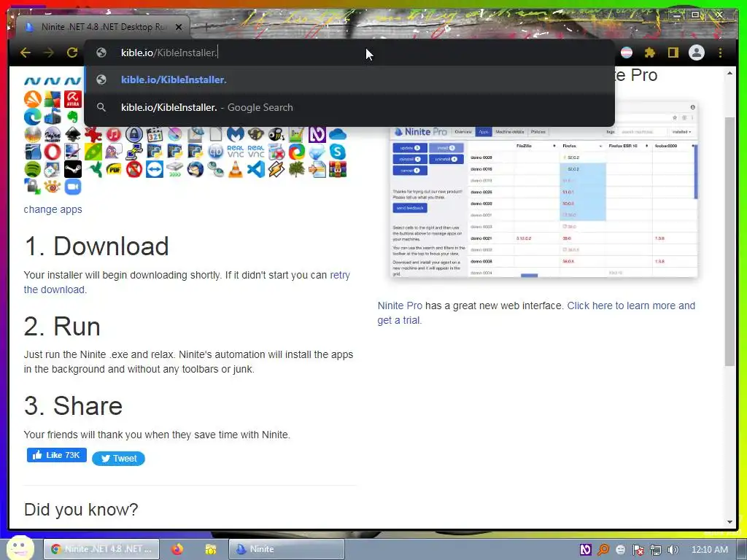Screen dimensions: 747x560
Task: Click the Media Player Classic 321 icon
Action: tap(155, 134)
